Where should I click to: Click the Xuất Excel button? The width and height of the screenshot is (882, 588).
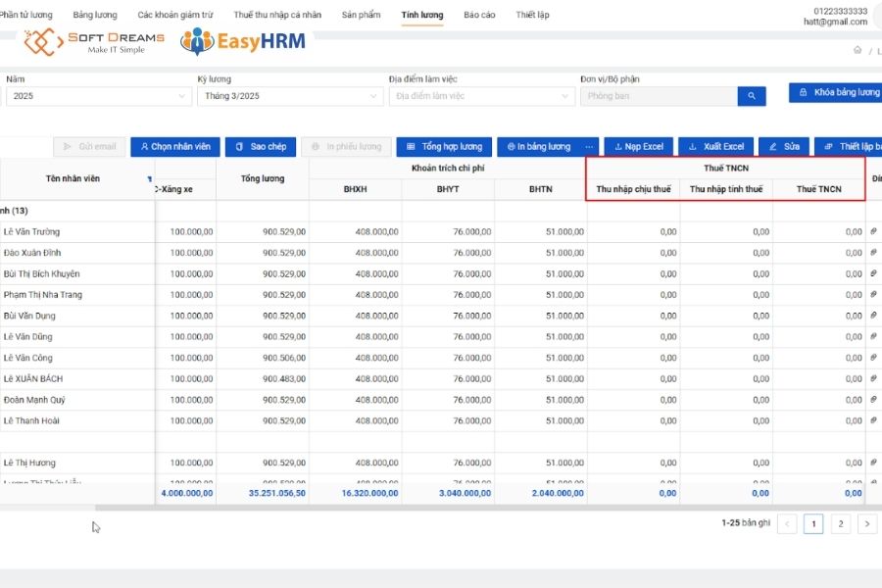[716, 147]
